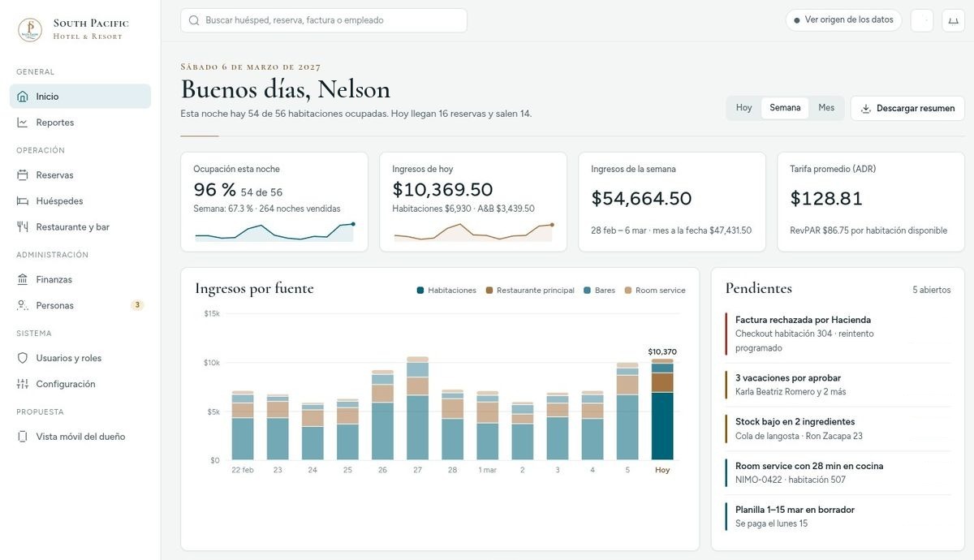
Task: Click Descargar resumen button
Action: (907, 108)
